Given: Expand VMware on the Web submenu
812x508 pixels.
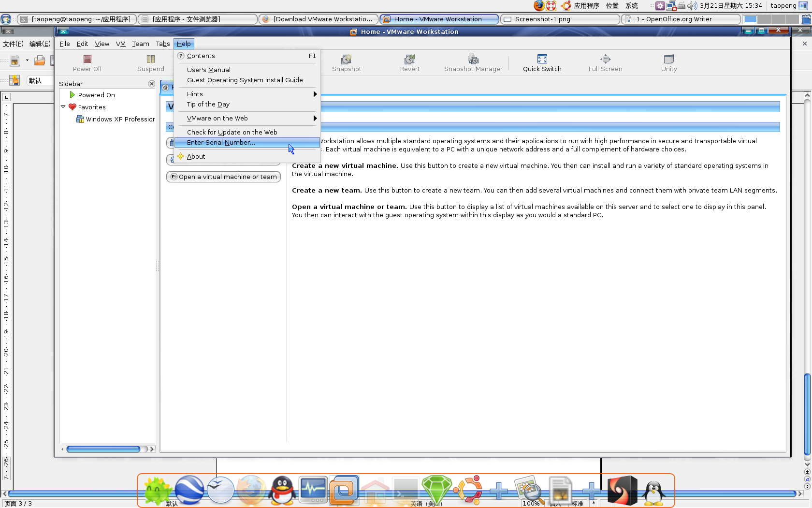Looking at the screenshot, I should tap(315, 119).
